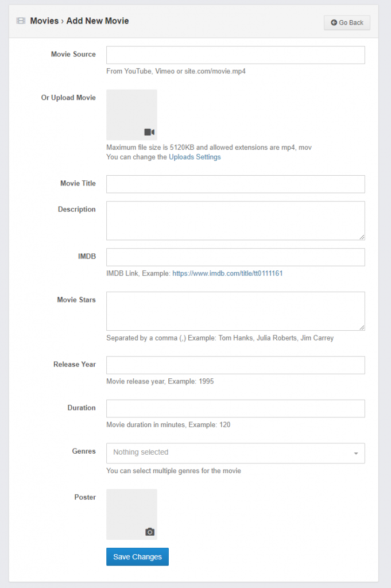Focus the Movie Title text field
Screen dimensions: 391x588
click(235, 184)
